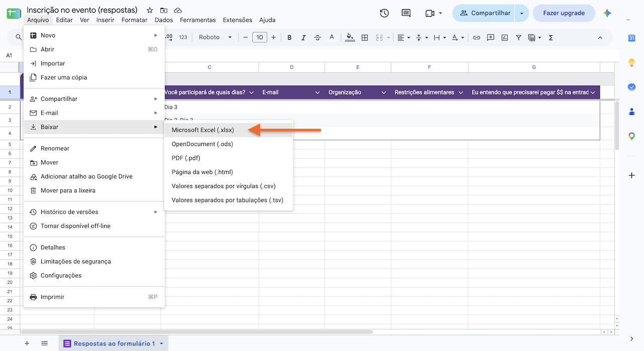Open the version history clock icon
The width and height of the screenshot is (644, 351).
384,14
